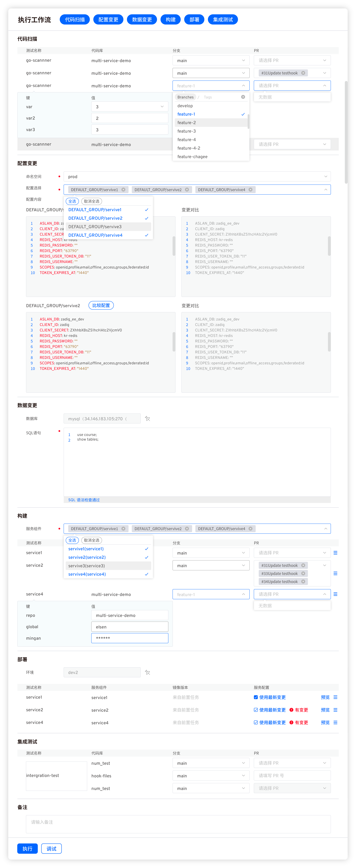Click 比较配置 for DEFAULT_GROUP/servive2
This screenshot has height=868, width=356.
pos(101,305)
